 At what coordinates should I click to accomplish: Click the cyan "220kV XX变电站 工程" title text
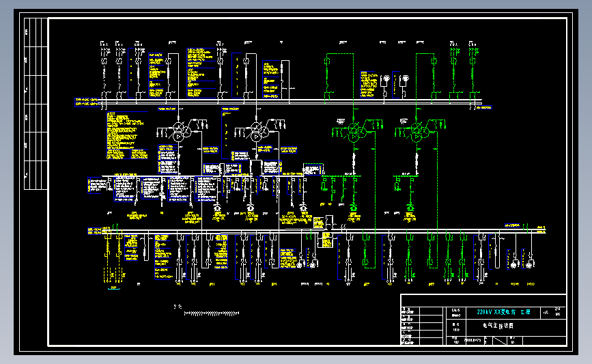pos(503,312)
